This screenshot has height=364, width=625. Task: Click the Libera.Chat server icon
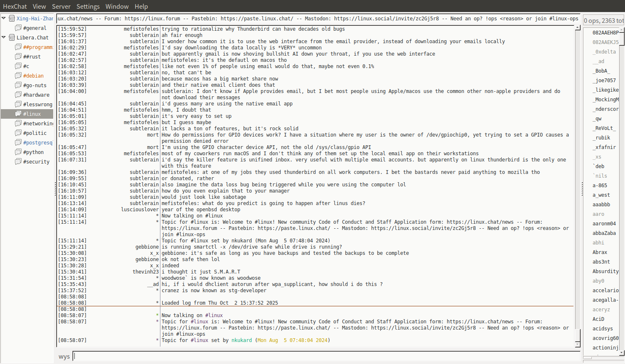click(12, 37)
